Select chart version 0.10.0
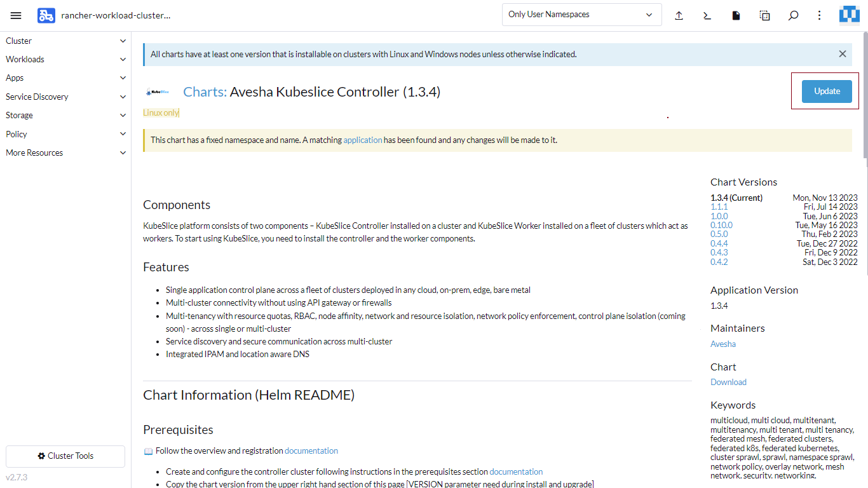 click(721, 225)
